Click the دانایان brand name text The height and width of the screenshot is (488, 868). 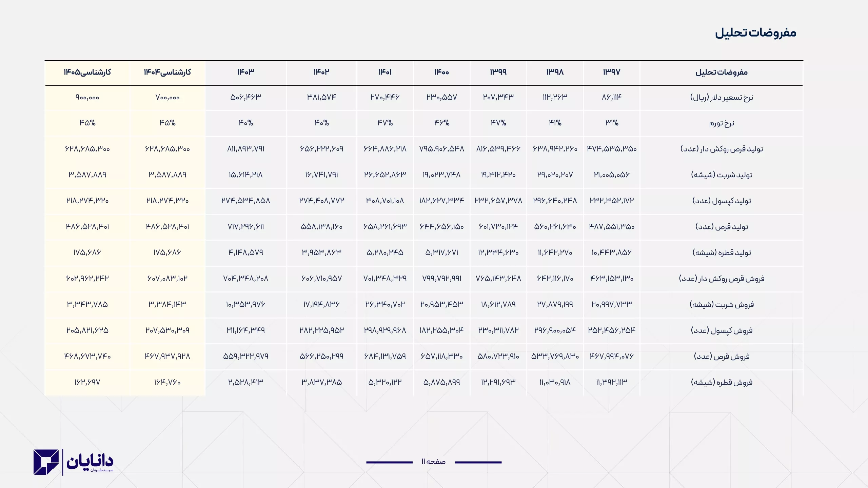pyautogui.click(x=90, y=461)
